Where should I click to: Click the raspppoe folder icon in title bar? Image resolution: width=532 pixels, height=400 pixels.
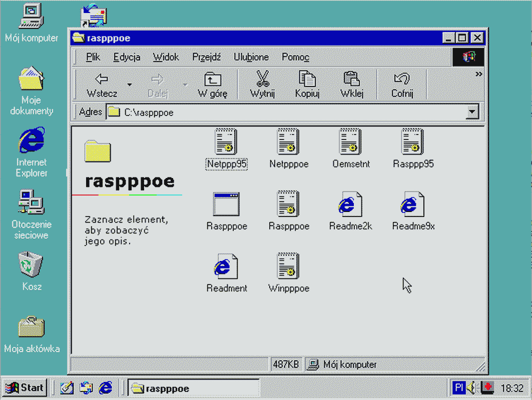(x=79, y=37)
